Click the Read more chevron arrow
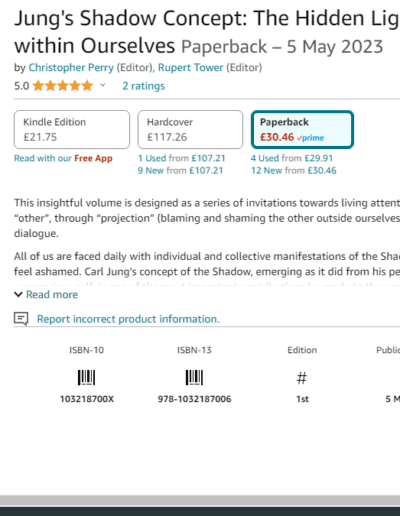Screen dimensions: 400x516 [18, 294]
